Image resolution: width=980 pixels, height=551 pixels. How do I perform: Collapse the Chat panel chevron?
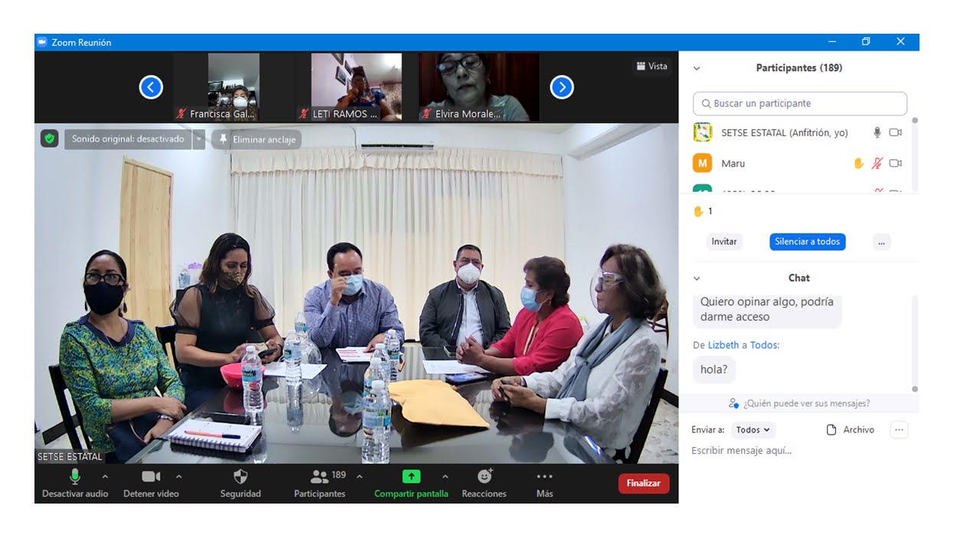(x=697, y=279)
